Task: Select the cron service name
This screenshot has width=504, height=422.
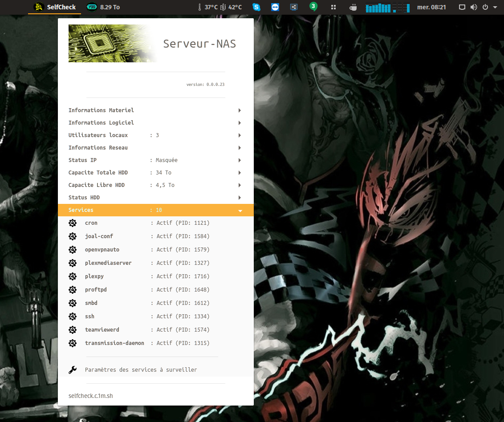Action: click(91, 223)
